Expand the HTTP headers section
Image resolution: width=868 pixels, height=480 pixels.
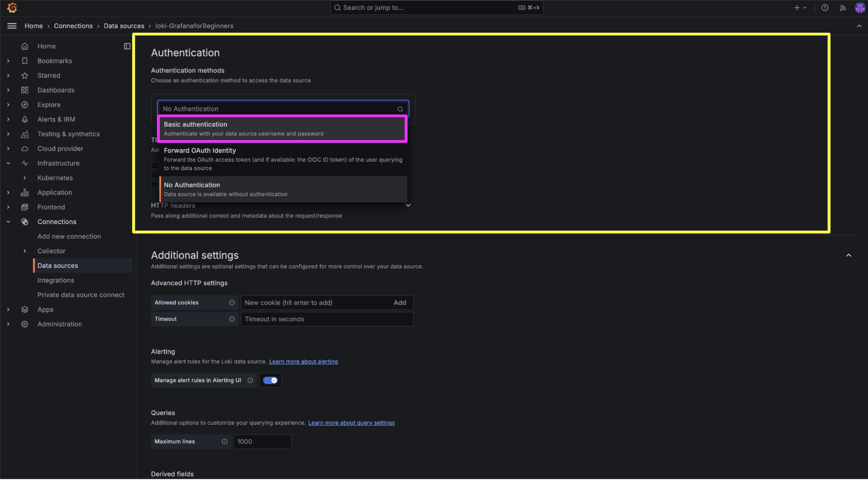(x=408, y=206)
